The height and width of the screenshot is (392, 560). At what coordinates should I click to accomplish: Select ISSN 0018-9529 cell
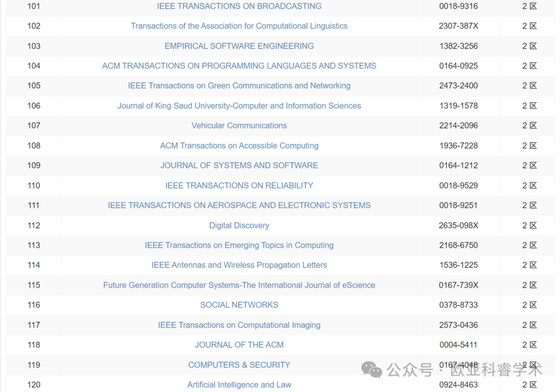458,186
